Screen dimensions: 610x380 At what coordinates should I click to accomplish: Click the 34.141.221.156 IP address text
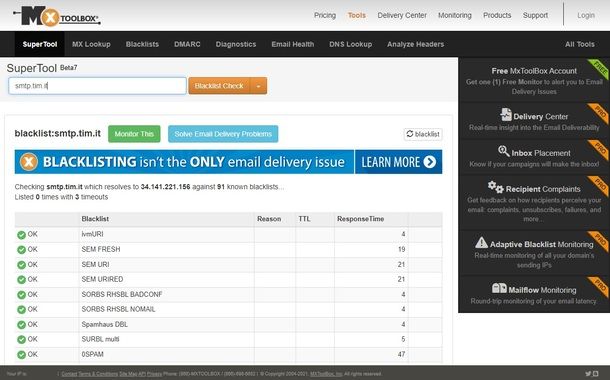[165, 187]
